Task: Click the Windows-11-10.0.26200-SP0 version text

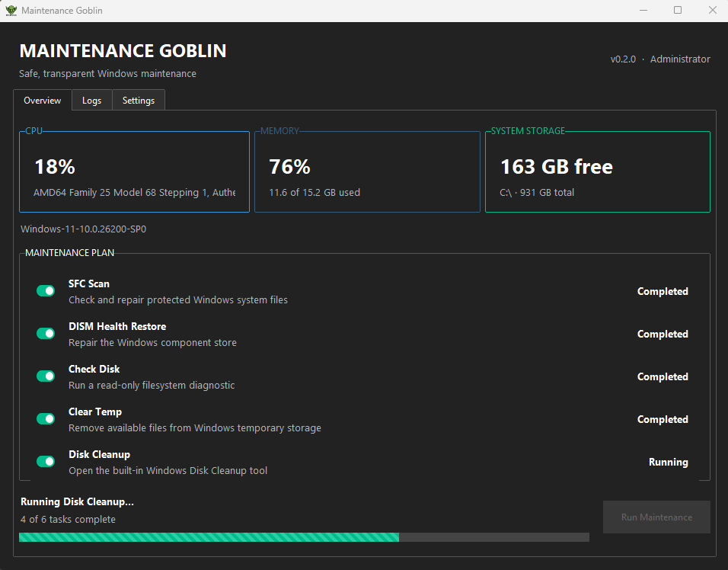Action: (84, 229)
